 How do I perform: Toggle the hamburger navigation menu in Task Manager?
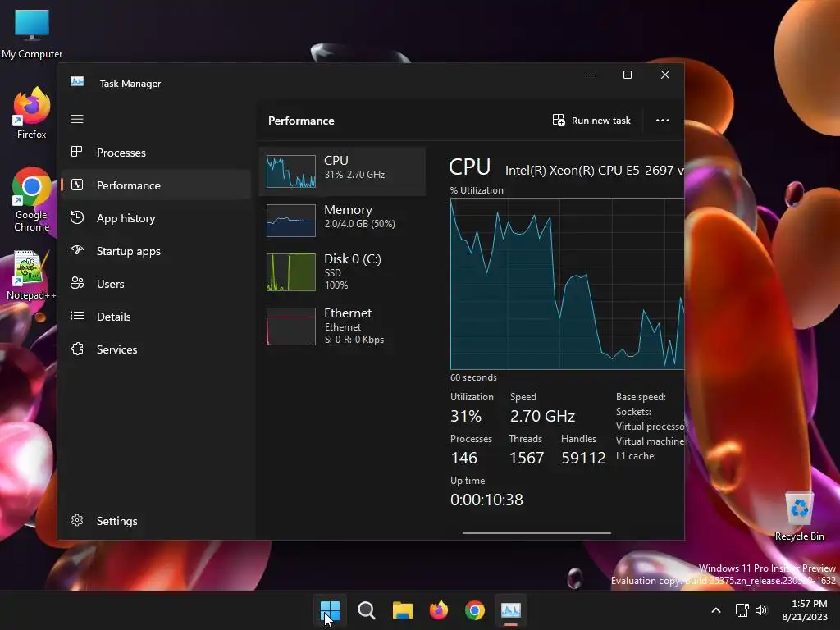pos(77,119)
